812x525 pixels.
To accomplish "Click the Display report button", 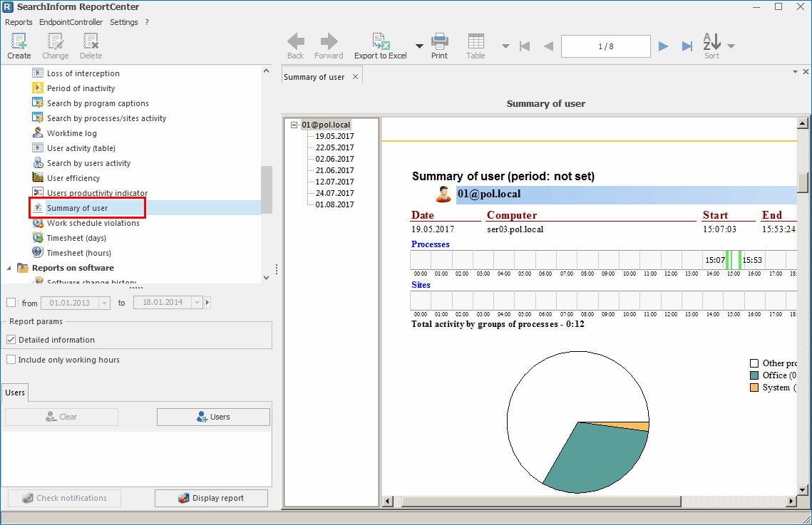I will [211, 498].
